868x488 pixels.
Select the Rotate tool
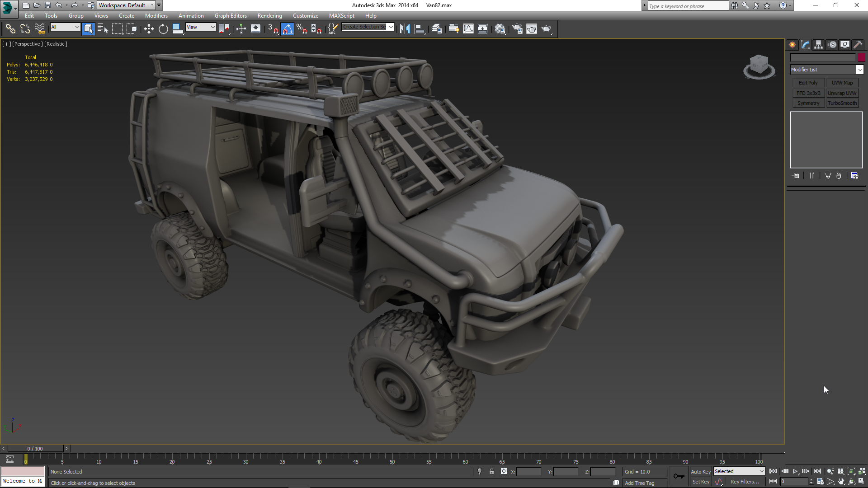click(x=163, y=29)
